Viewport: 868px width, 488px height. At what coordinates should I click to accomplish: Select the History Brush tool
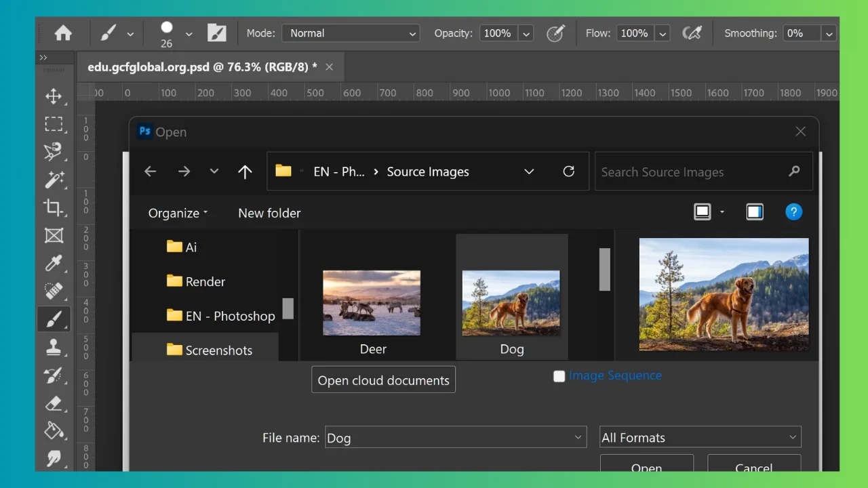[x=54, y=375]
